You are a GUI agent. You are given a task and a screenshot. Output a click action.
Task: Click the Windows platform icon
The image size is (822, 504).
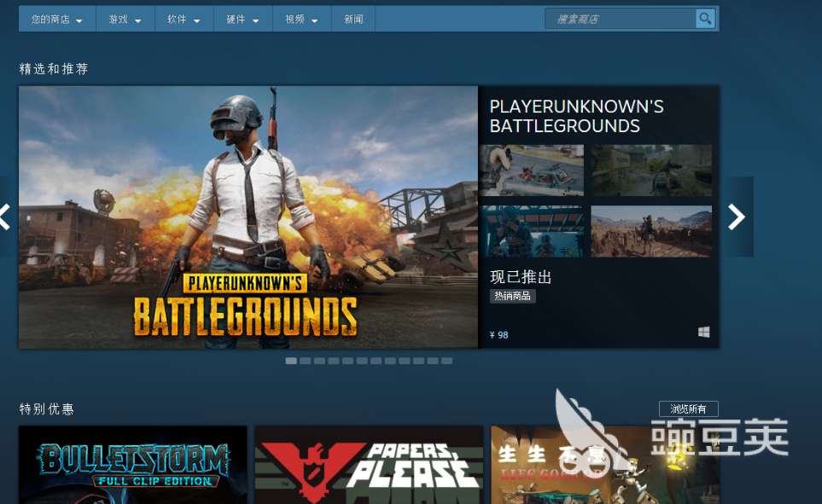pyautogui.click(x=704, y=332)
